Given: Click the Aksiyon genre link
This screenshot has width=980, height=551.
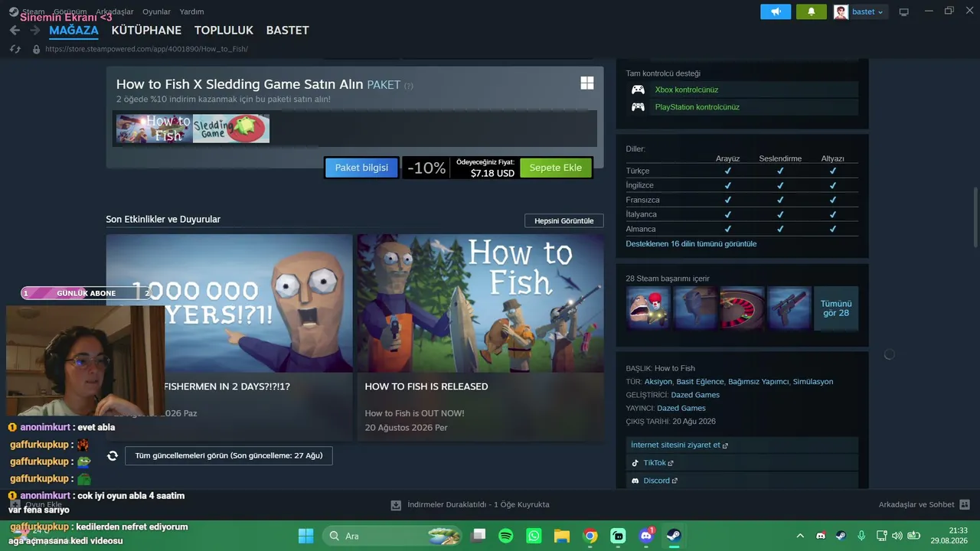Looking at the screenshot, I should click(x=658, y=382).
